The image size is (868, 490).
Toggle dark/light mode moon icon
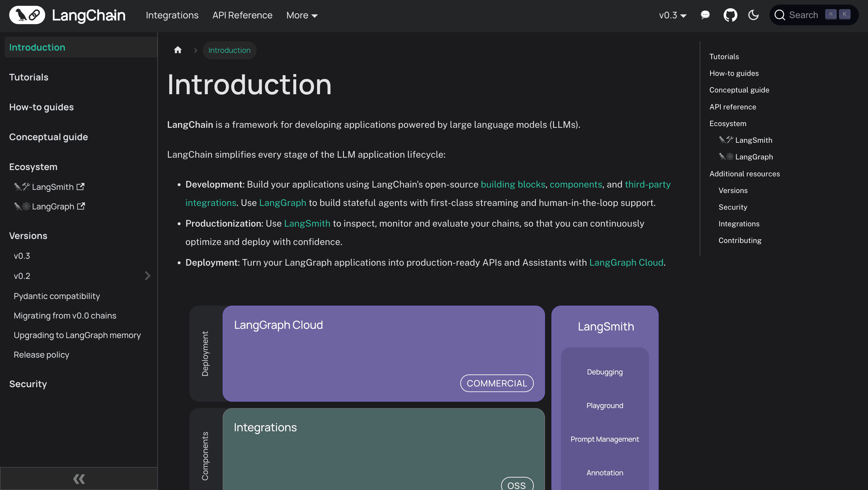(753, 15)
